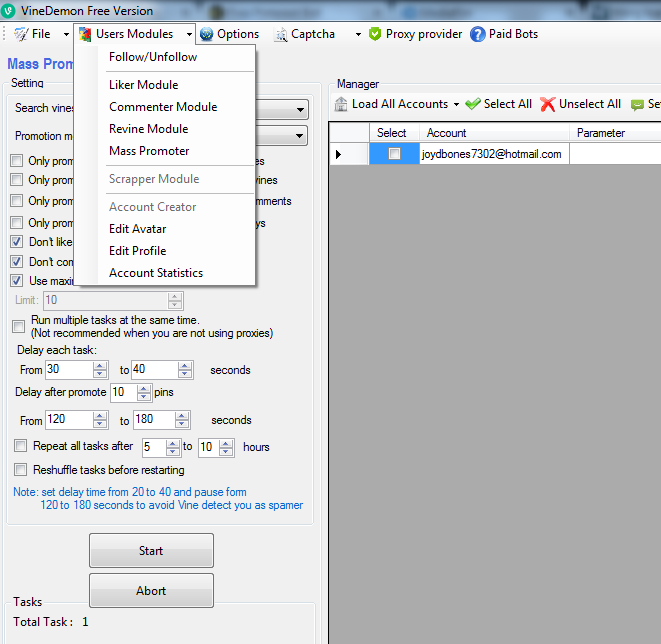The height and width of the screenshot is (644, 661).
Task: Click the File menu icon
Action: click(21, 34)
